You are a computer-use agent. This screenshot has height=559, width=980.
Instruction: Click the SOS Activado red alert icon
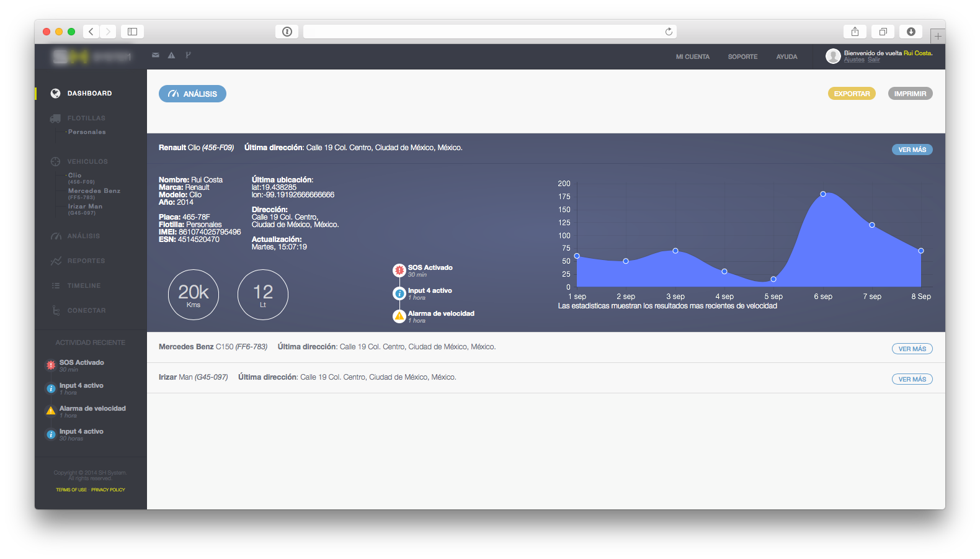point(399,271)
